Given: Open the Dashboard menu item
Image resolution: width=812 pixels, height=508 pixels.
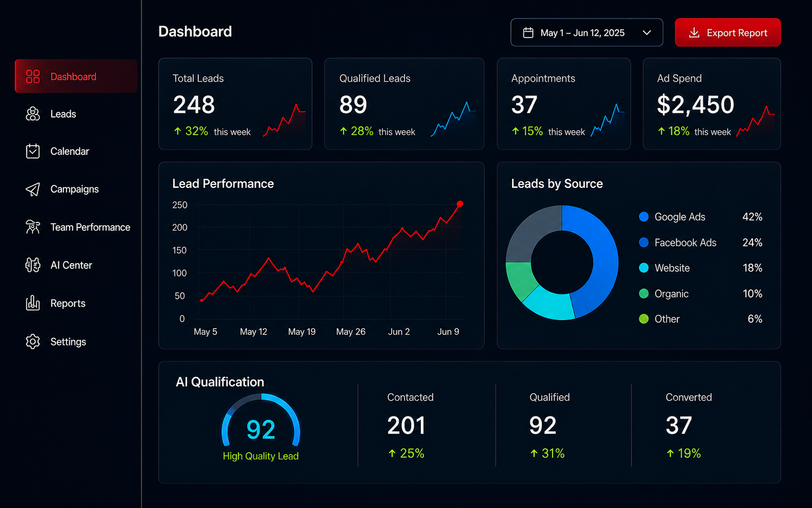Looking at the screenshot, I should 76,76.
